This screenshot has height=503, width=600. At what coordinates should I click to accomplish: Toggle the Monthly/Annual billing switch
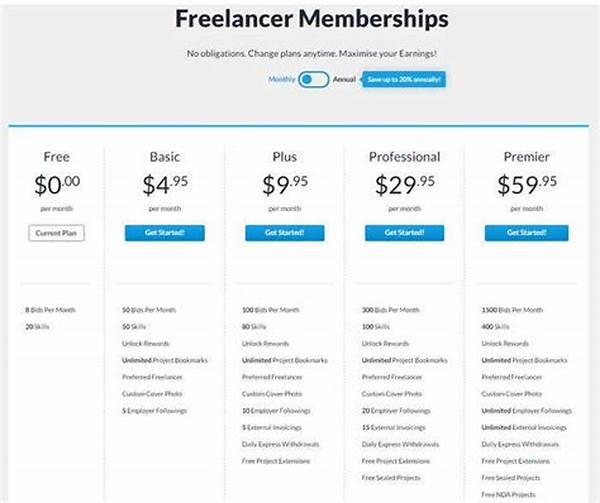[313, 78]
